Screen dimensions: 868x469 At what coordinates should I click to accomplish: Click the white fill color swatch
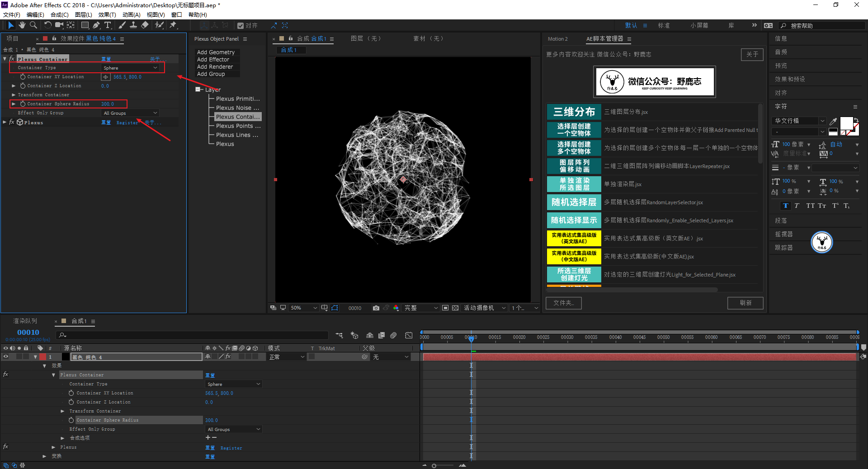pyautogui.click(x=846, y=123)
